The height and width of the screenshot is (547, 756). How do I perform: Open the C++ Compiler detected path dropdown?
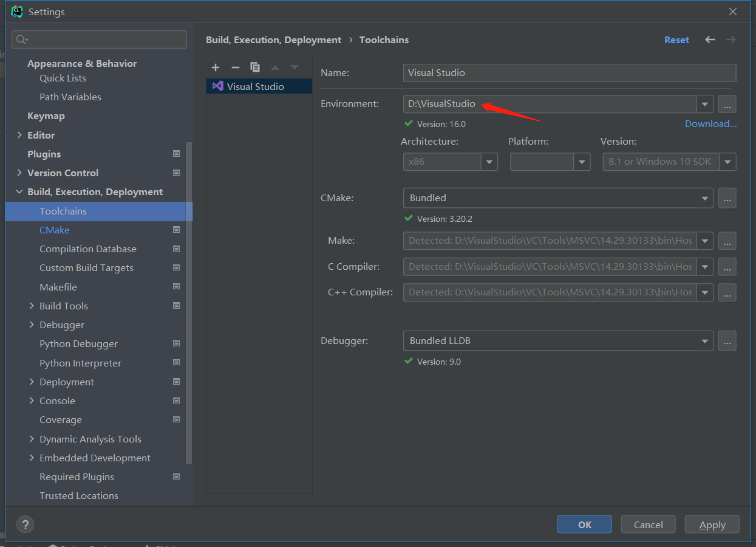click(704, 292)
